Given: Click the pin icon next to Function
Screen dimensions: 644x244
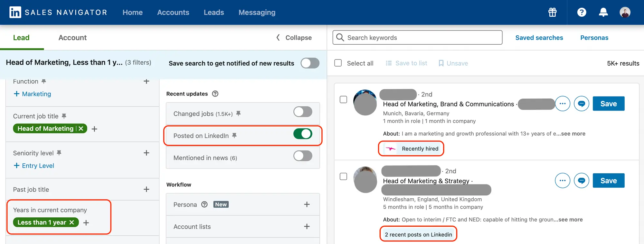Looking at the screenshot, I should point(44,81).
